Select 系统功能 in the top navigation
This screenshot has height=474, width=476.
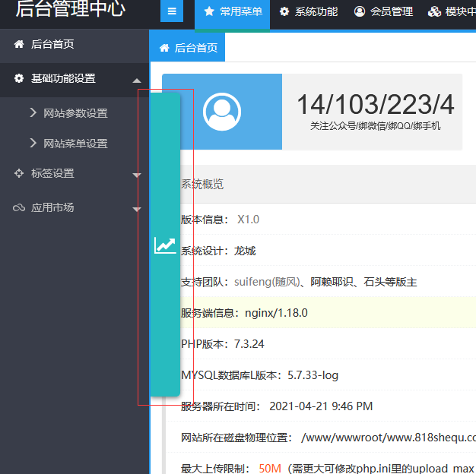pyautogui.click(x=316, y=11)
